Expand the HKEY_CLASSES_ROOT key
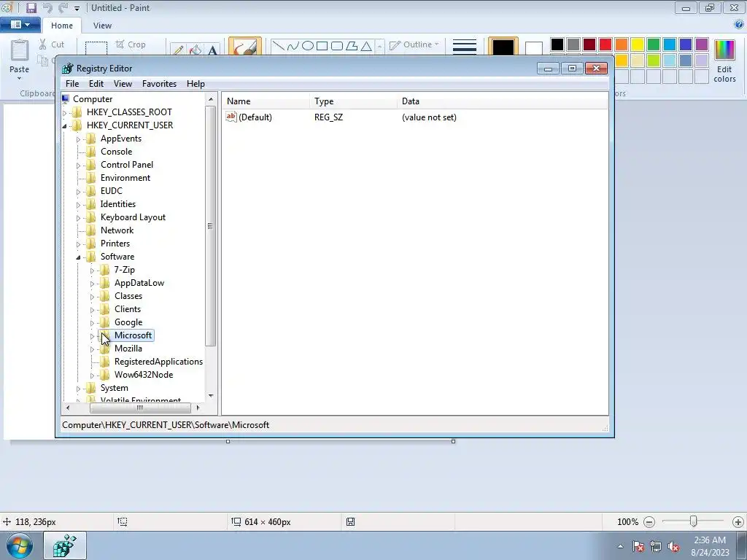 tap(65, 113)
